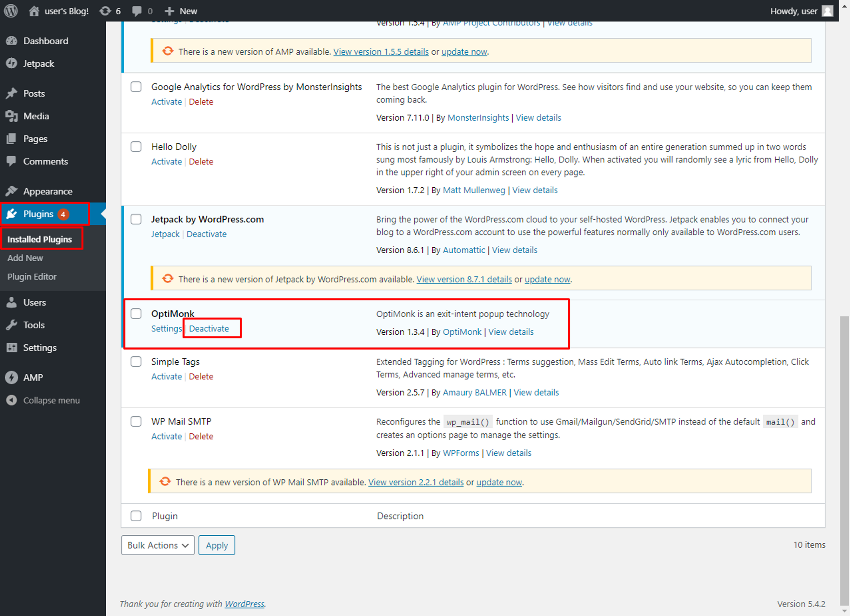
Task: Open the Bulk Actions dropdown
Action: pos(158,545)
